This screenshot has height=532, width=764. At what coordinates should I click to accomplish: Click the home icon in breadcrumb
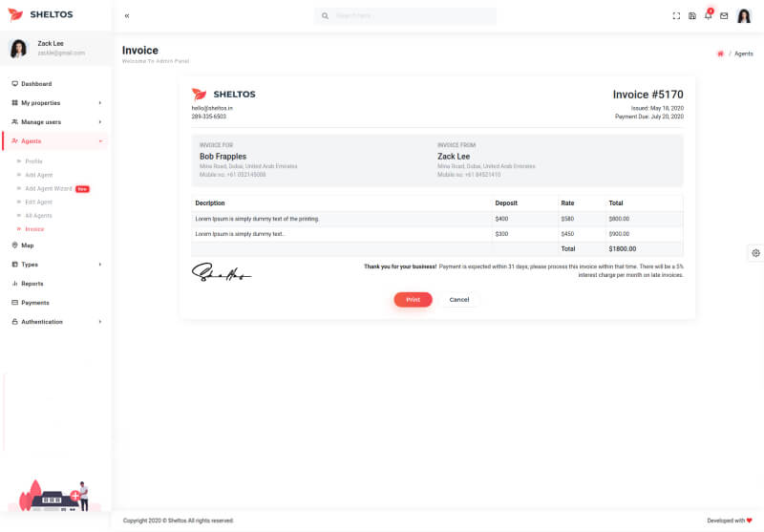click(720, 54)
